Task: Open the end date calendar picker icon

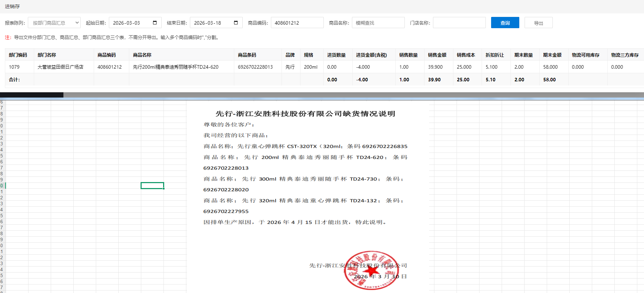Action: (236, 23)
